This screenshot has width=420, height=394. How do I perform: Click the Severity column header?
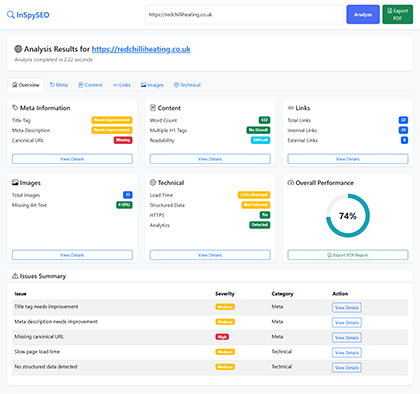(225, 294)
